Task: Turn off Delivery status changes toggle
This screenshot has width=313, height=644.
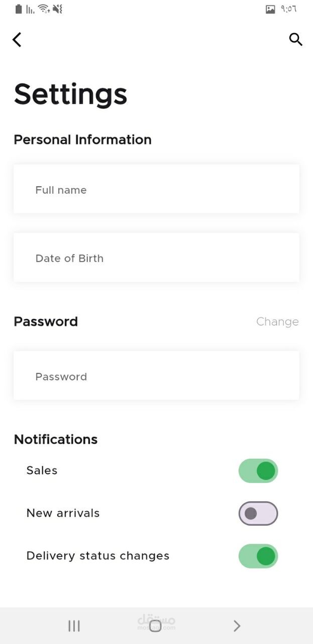Action: [258, 556]
